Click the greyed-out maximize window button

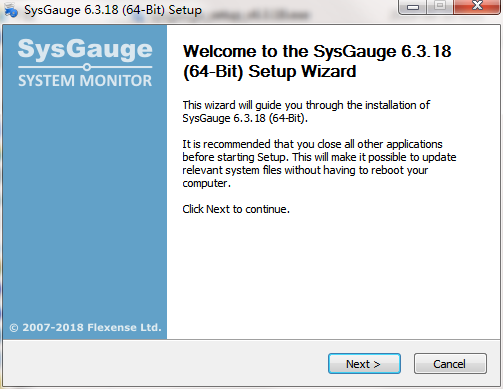pos(440,6)
